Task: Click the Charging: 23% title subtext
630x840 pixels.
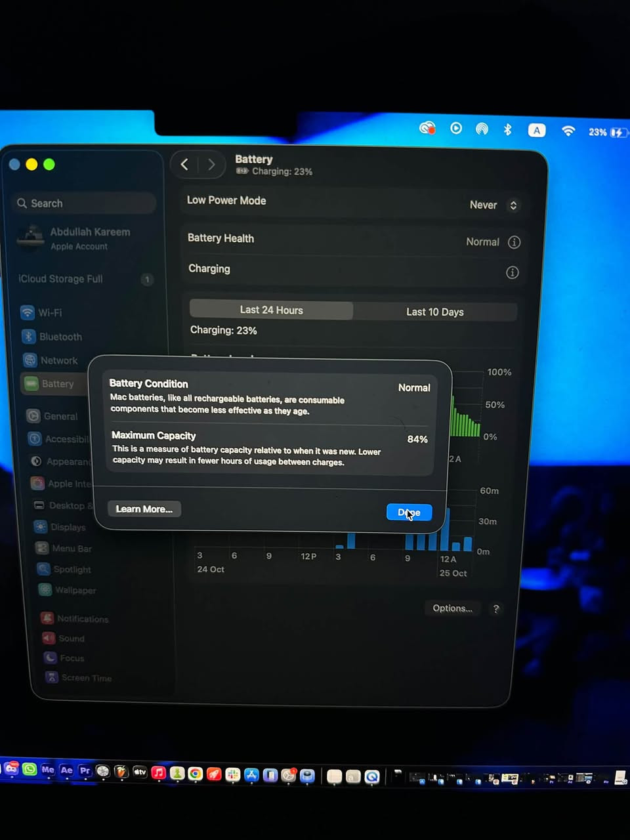Action: 282,171
